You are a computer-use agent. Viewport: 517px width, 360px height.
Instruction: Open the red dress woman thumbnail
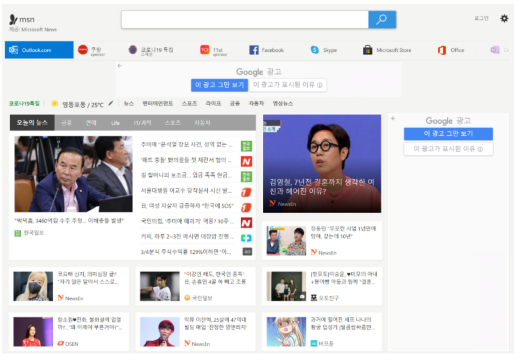[33, 332]
